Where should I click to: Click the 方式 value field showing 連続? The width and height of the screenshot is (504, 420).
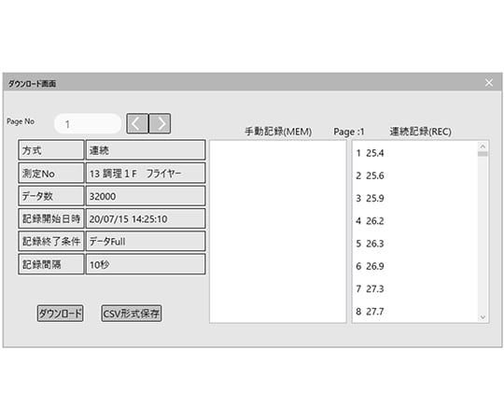pyautogui.click(x=146, y=150)
